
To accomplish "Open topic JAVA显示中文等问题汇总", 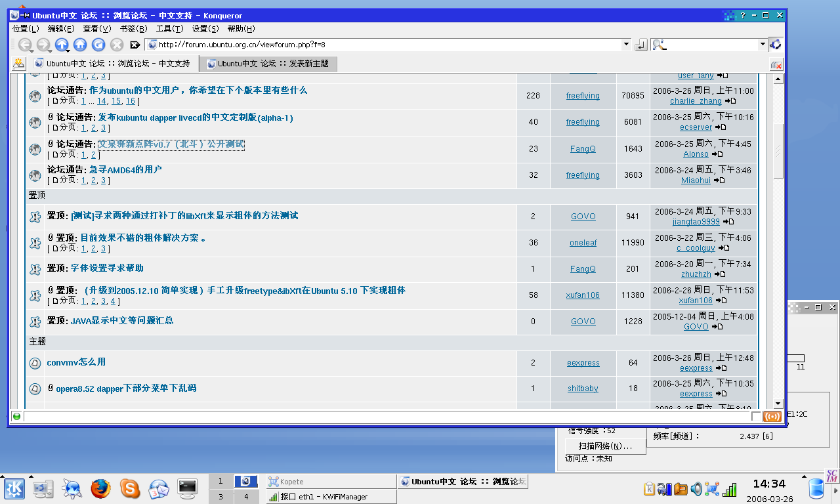I will coord(122,321).
